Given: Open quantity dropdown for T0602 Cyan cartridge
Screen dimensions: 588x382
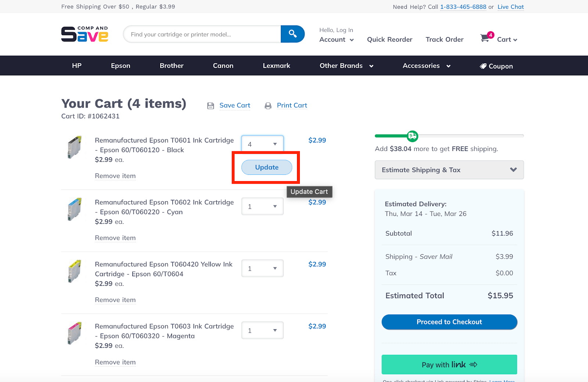Looking at the screenshot, I should click(x=262, y=206).
